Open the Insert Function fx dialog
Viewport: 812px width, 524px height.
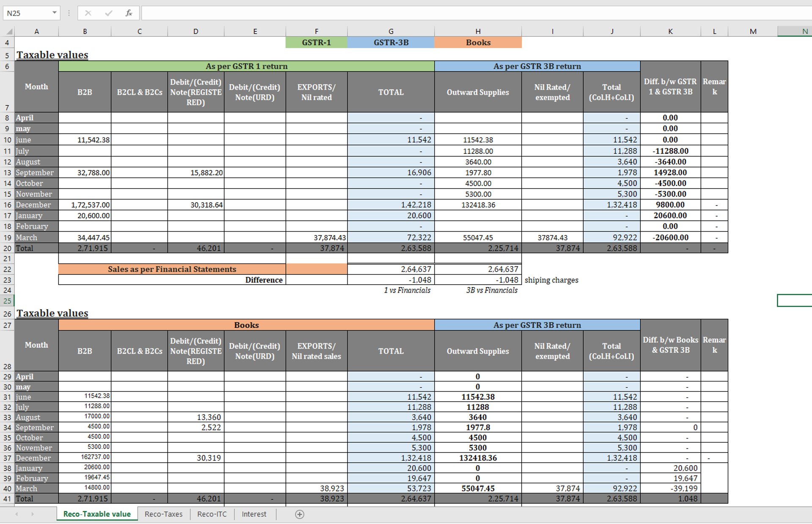(129, 13)
